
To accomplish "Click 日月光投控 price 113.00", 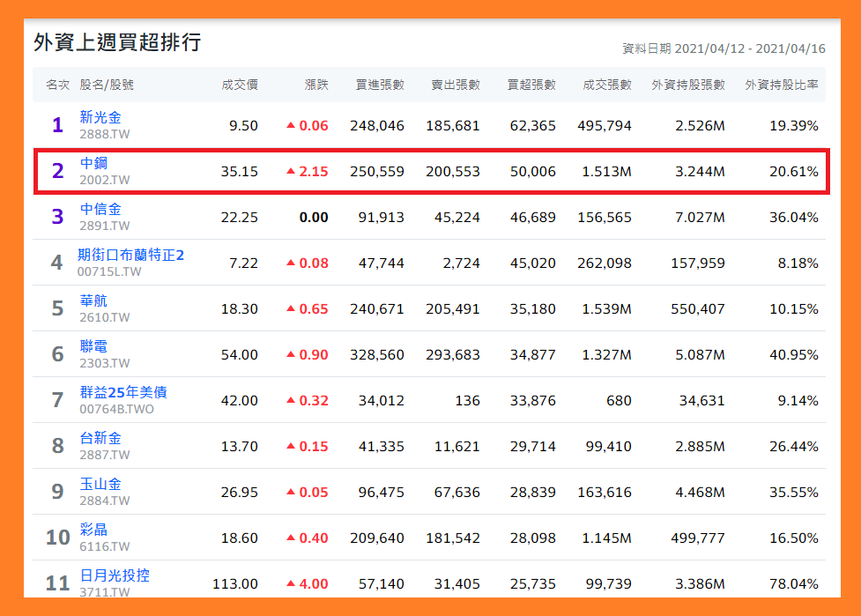I will pyautogui.click(x=235, y=584).
